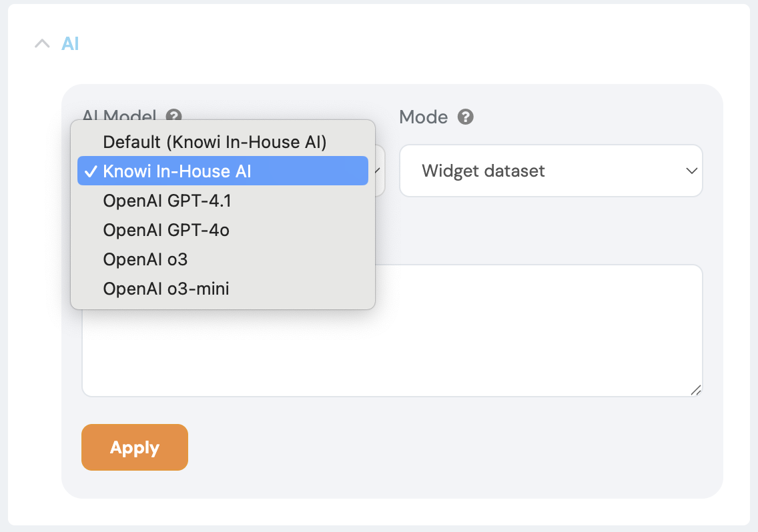Screen dimensions: 758x532
Task: Grab the text area resize handle
Action: [695, 391]
